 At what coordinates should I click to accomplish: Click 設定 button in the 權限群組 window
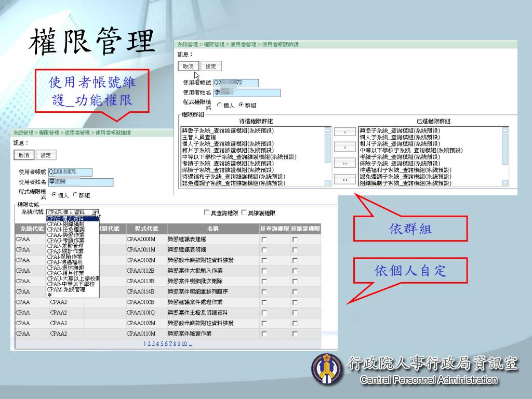[211, 66]
